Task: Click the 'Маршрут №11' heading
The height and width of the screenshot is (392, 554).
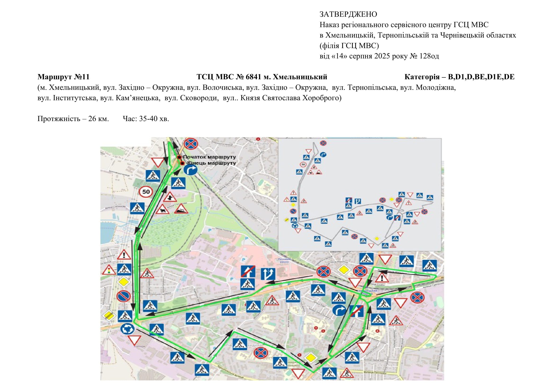Action: pos(63,77)
